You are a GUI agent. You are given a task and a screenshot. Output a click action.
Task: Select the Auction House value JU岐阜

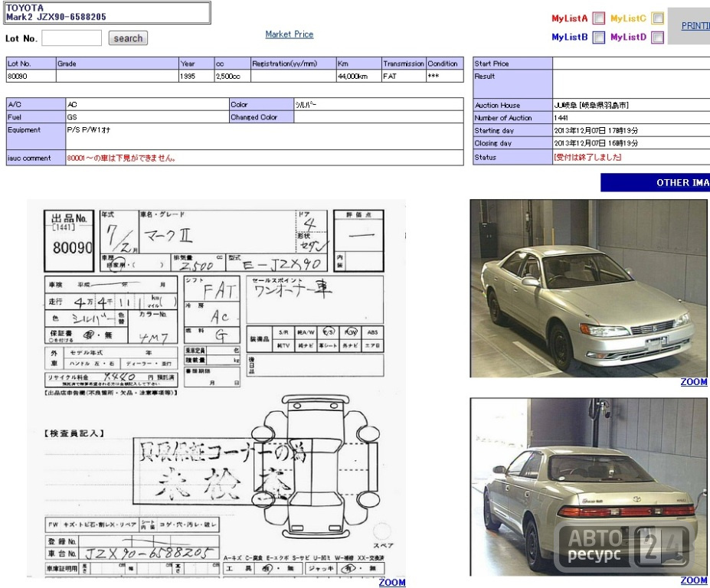tap(591, 105)
